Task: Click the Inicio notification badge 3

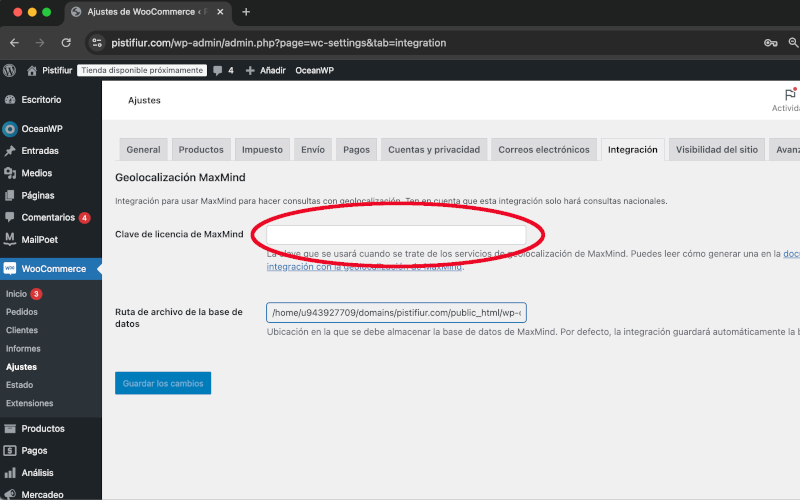Action: 36,294
